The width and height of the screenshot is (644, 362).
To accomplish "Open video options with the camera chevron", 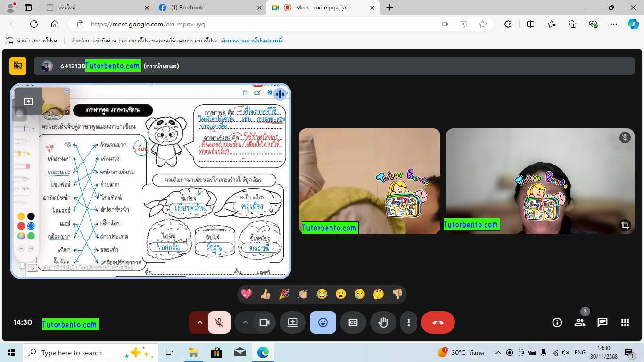I will click(x=245, y=322).
